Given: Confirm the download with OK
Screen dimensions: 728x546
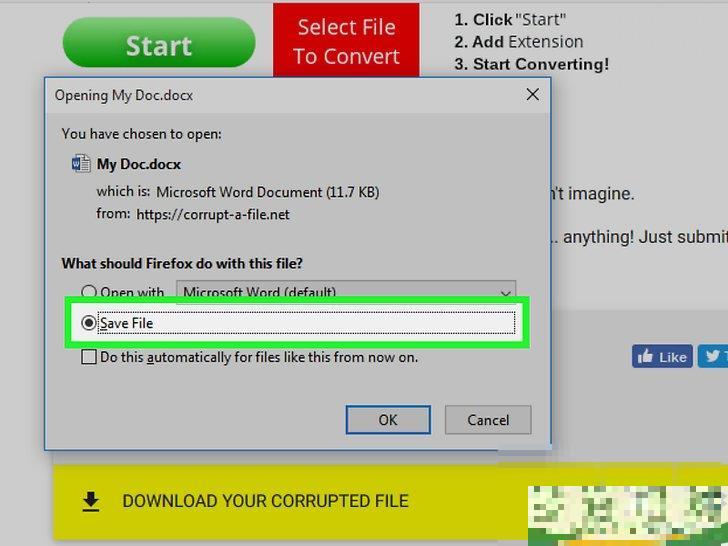Looking at the screenshot, I should (x=388, y=420).
